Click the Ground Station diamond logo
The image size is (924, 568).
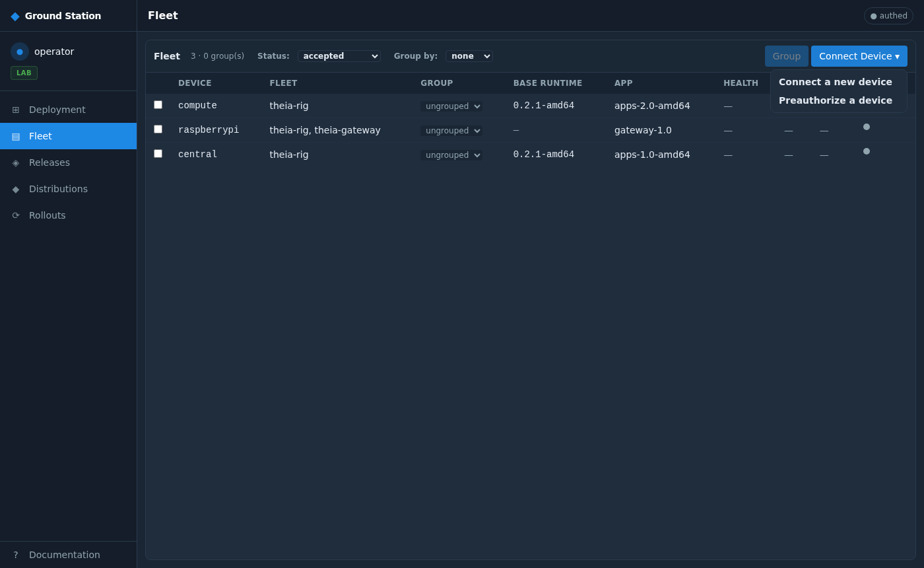pos(15,16)
